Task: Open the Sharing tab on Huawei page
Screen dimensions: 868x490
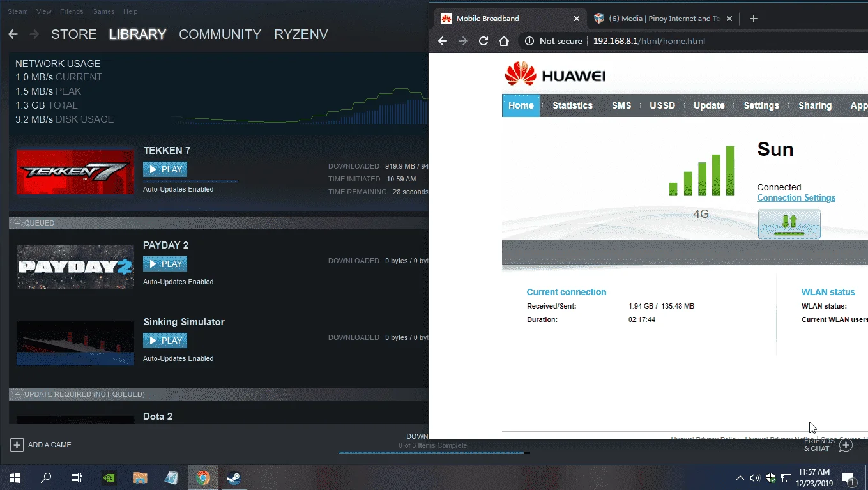Action: point(815,105)
